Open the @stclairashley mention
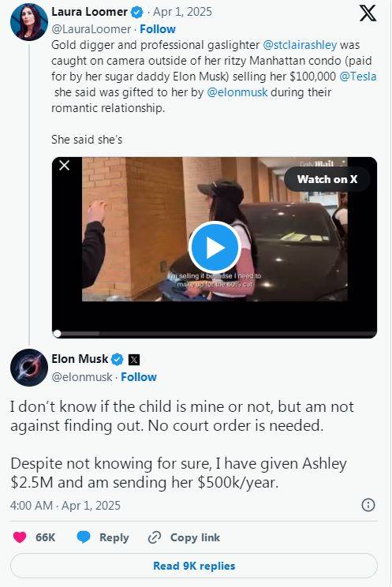392x587 pixels. [300, 45]
